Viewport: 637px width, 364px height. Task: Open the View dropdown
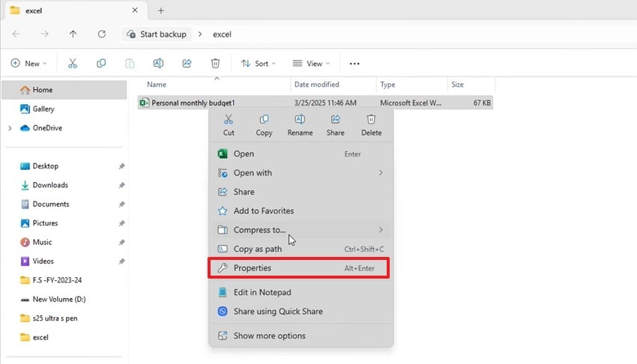click(311, 64)
